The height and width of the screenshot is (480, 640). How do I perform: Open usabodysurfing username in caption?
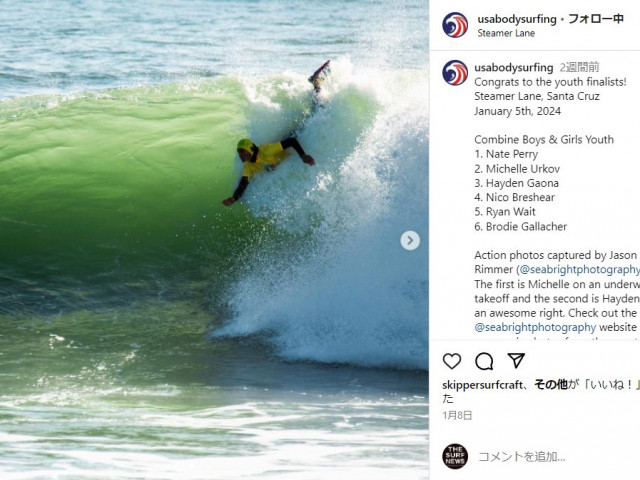(x=513, y=67)
